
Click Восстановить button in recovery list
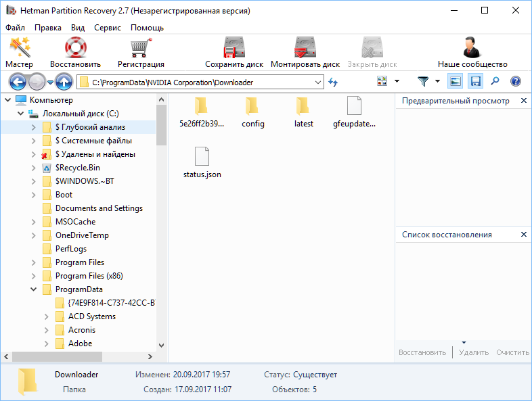pos(422,352)
